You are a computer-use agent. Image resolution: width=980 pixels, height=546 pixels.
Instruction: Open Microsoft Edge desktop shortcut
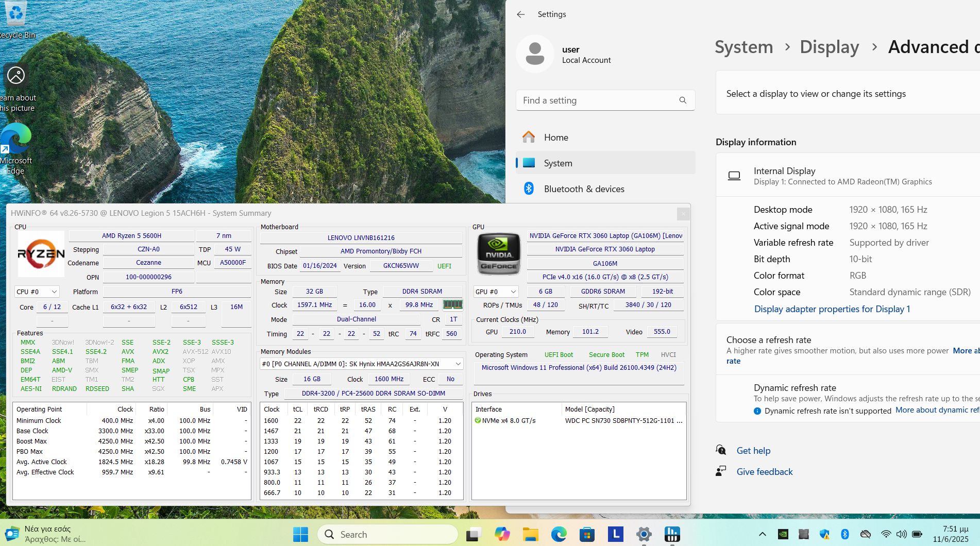16,149
